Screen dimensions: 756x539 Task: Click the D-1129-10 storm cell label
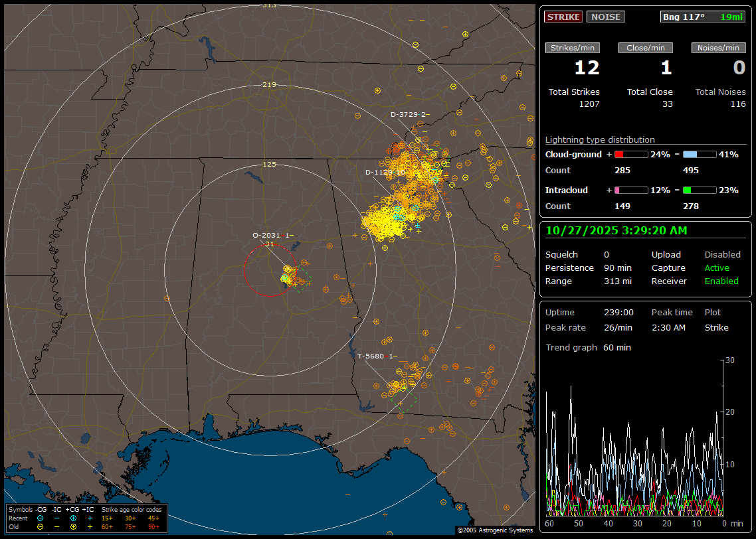[385, 173]
